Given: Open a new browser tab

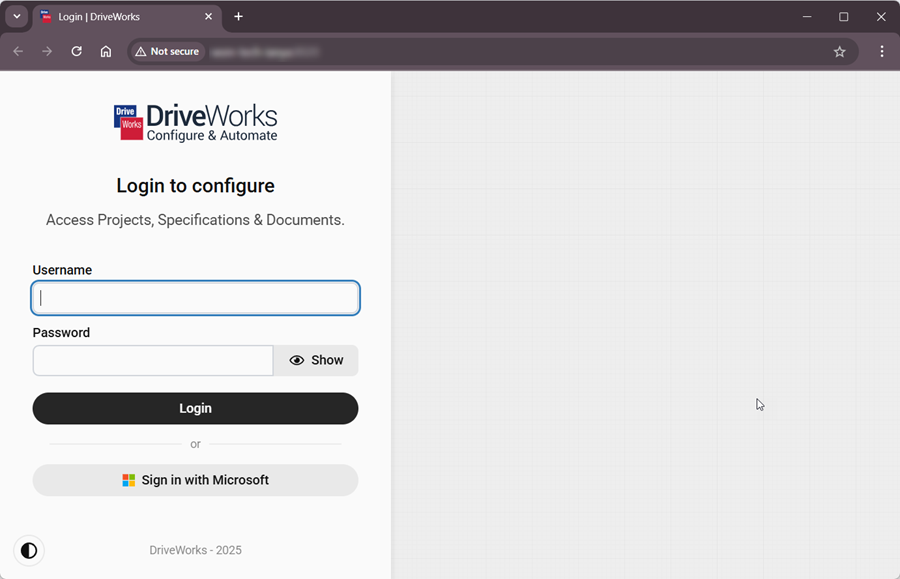Looking at the screenshot, I should (238, 17).
